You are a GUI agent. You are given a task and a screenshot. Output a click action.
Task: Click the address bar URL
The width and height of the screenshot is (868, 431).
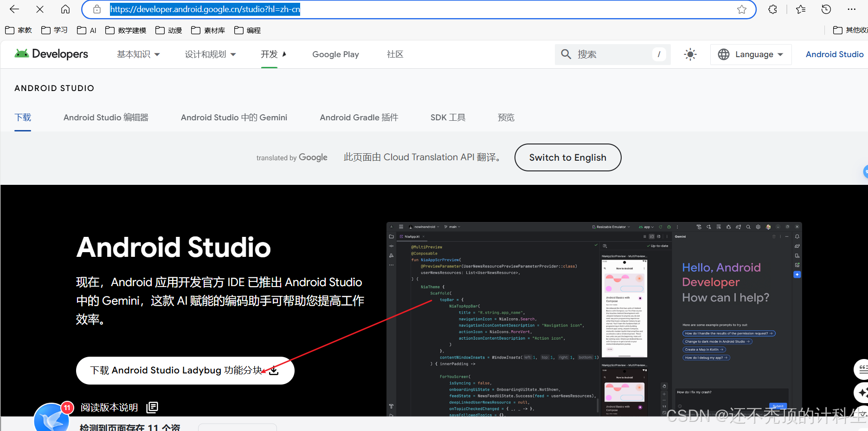tap(205, 9)
